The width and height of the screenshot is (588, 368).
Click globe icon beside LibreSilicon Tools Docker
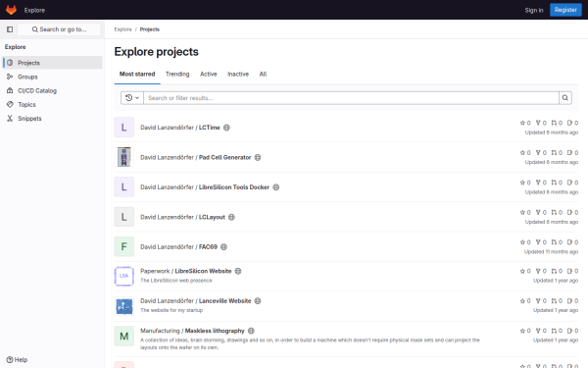[276, 187]
